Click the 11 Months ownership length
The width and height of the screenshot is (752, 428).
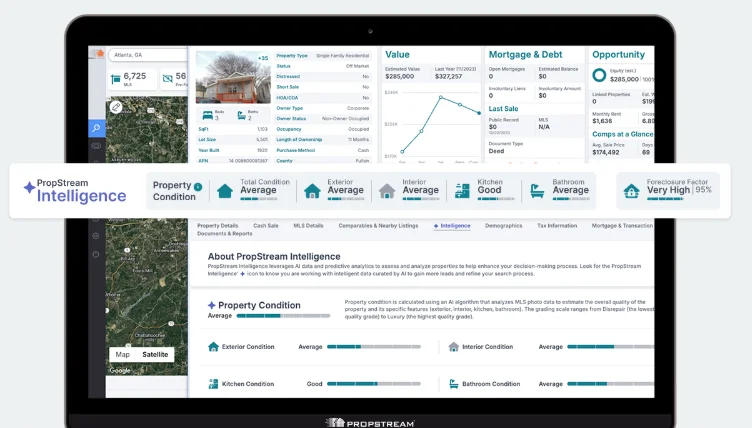tap(358, 140)
